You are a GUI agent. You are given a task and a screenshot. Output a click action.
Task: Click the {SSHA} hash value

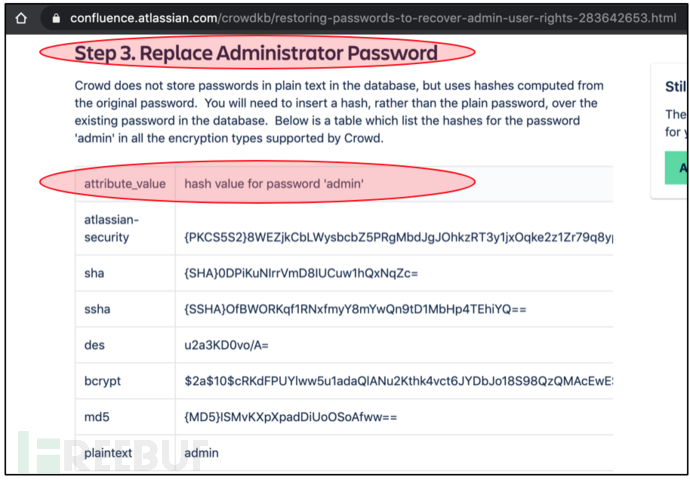355,310
